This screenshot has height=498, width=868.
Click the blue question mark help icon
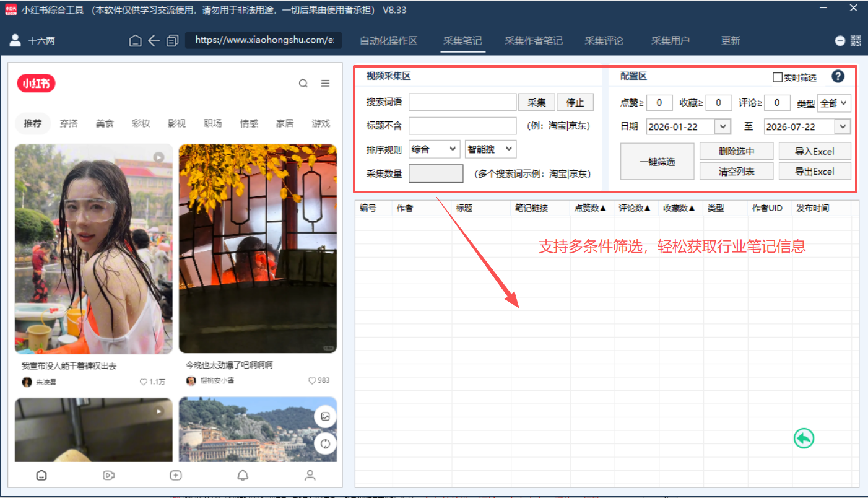pyautogui.click(x=838, y=76)
